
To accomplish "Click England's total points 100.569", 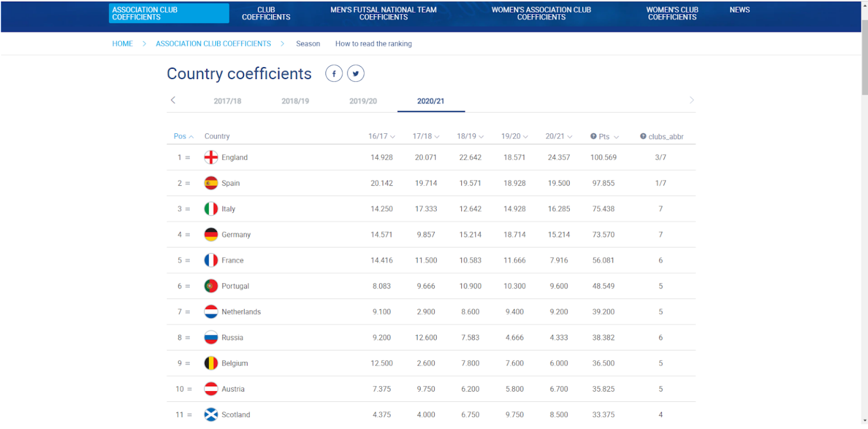I will tap(602, 157).
